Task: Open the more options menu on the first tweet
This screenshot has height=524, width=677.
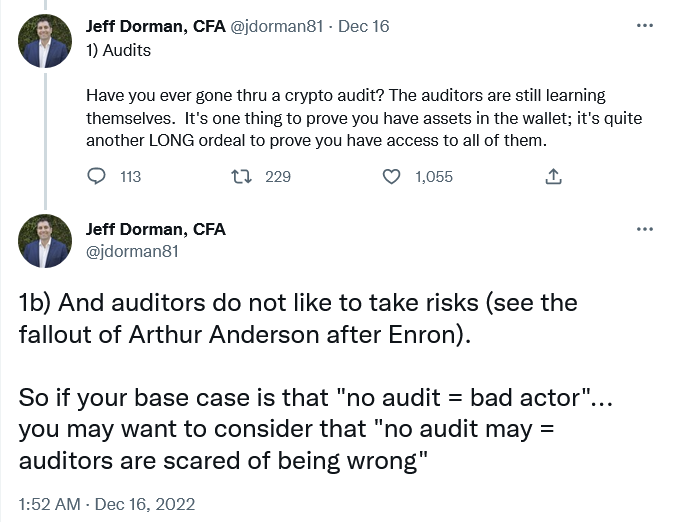Action: point(644,25)
